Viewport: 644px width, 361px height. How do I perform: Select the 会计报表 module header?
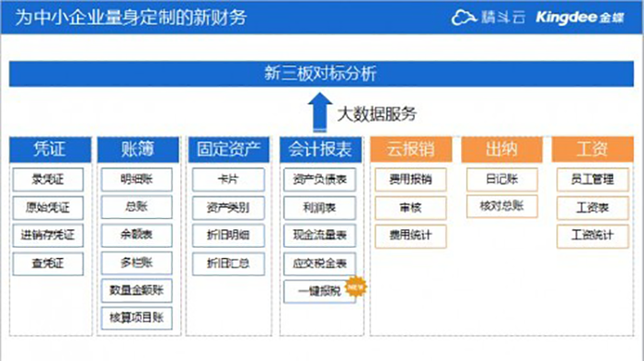coord(321,149)
